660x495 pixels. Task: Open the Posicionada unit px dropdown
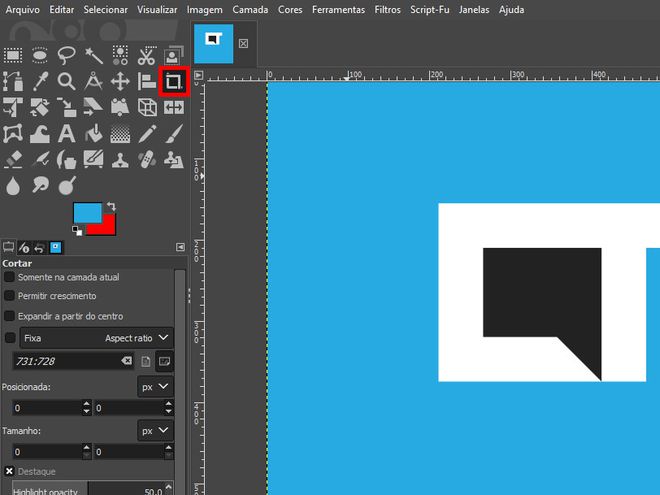pos(155,386)
